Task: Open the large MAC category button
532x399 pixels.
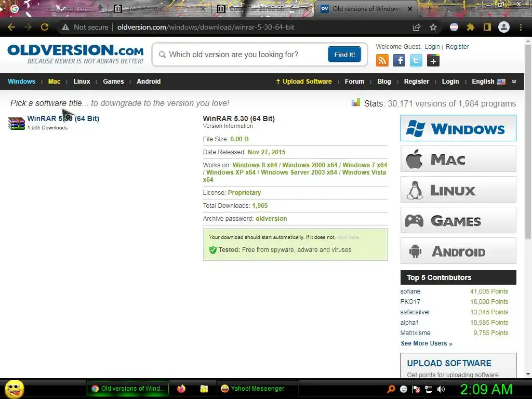Action: pyautogui.click(x=458, y=159)
